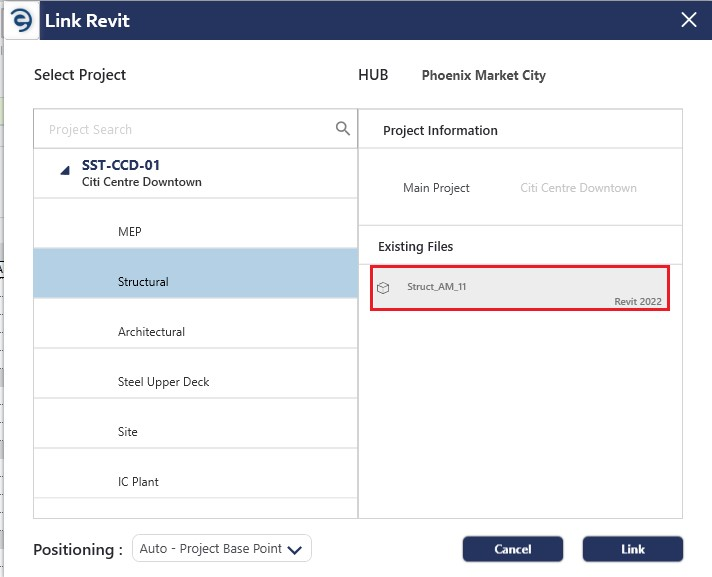Choose the Structural folder

pyautogui.click(x=143, y=282)
